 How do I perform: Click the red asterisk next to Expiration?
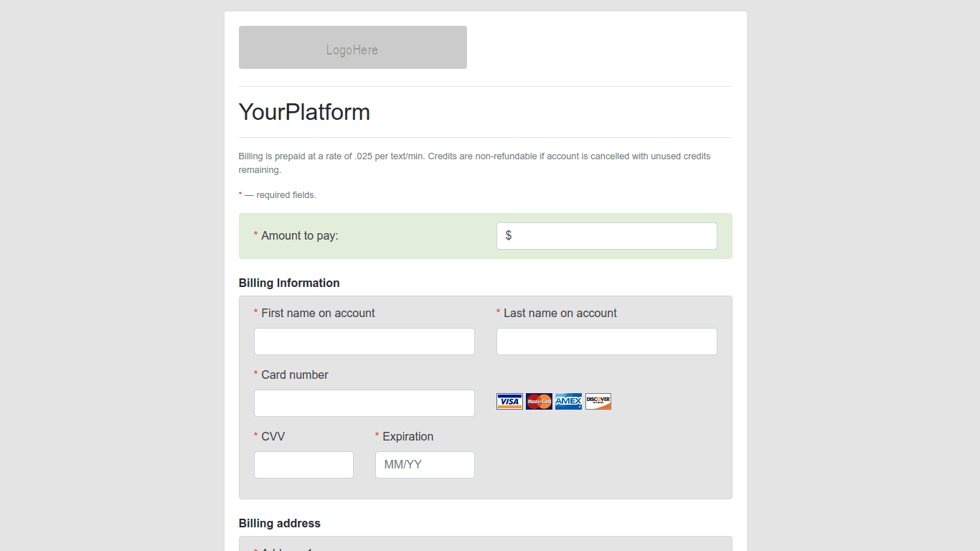(377, 436)
